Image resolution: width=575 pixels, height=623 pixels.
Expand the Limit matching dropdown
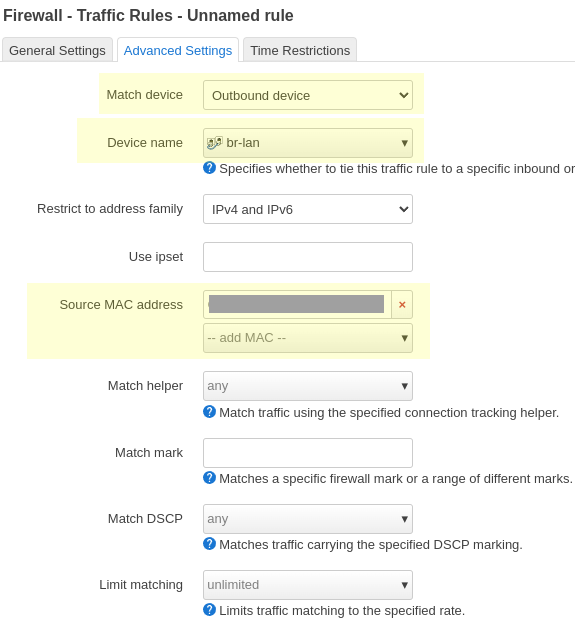pos(308,585)
